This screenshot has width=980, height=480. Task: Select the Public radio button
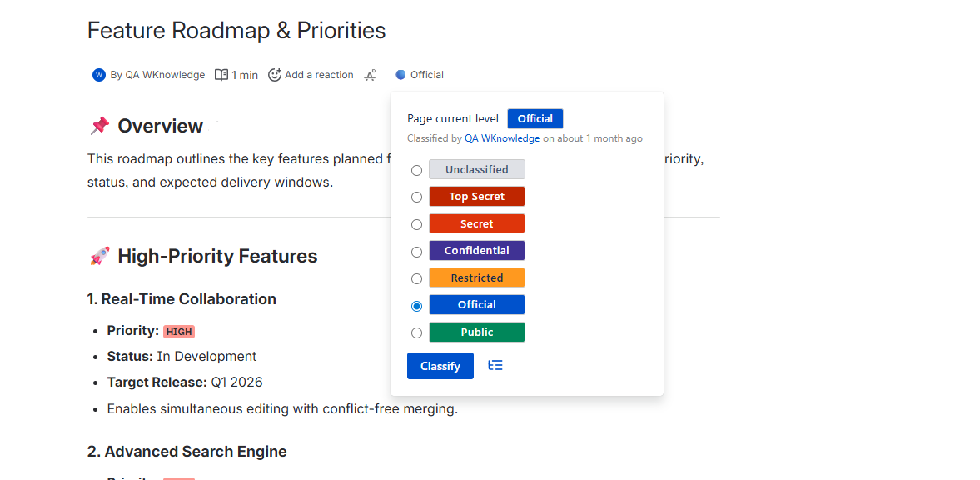417,332
